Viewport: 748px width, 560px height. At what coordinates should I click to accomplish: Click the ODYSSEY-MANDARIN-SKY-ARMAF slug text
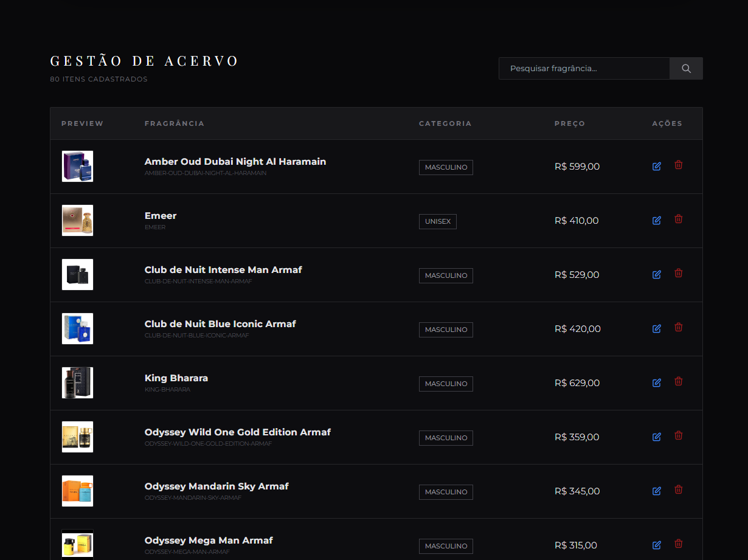[193, 498]
